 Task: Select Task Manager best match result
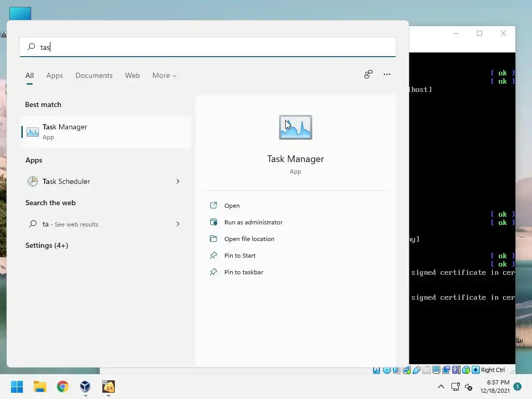pos(106,131)
